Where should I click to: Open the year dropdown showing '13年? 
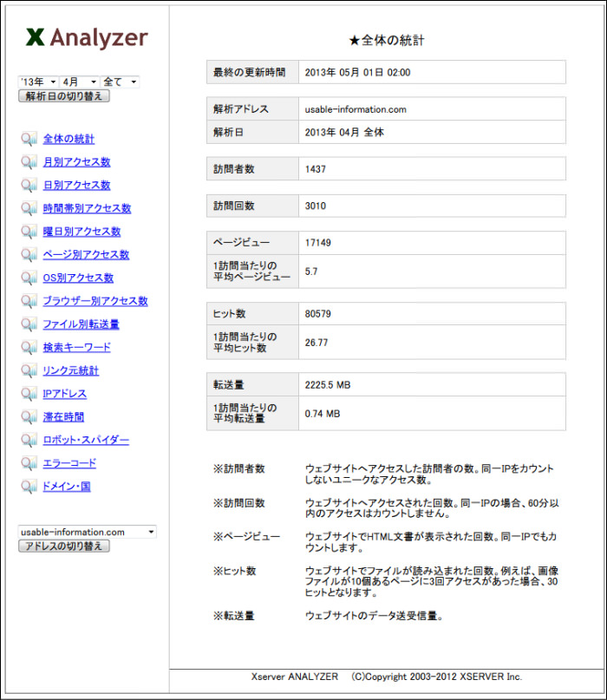coord(38,82)
